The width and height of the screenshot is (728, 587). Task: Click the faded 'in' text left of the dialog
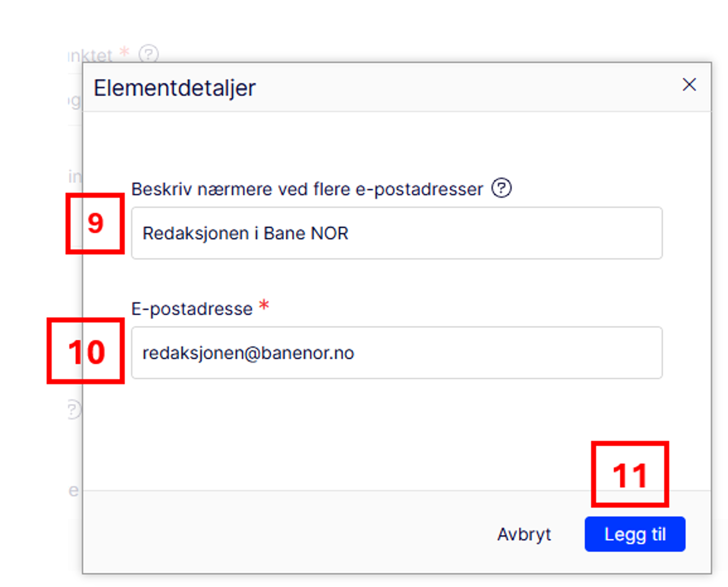(x=74, y=176)
